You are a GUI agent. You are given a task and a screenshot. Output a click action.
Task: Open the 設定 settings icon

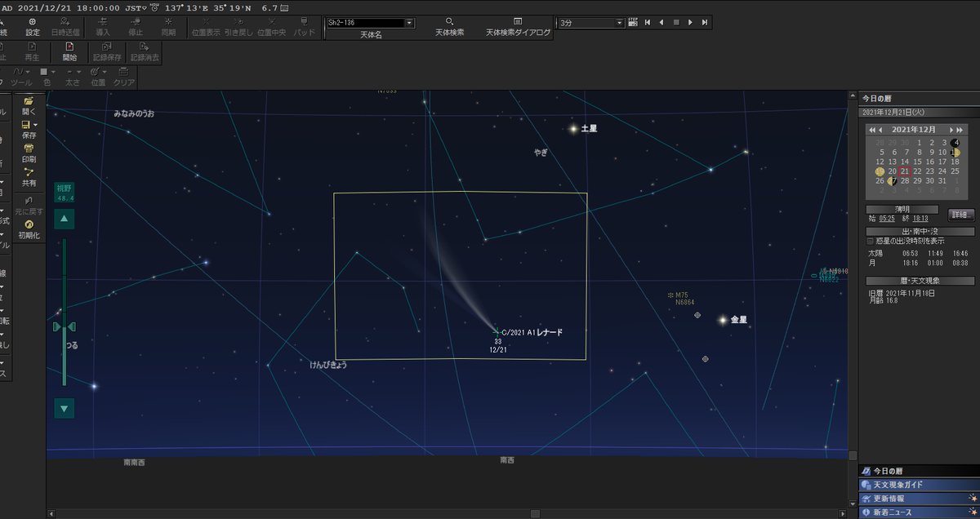coord(33,26)
